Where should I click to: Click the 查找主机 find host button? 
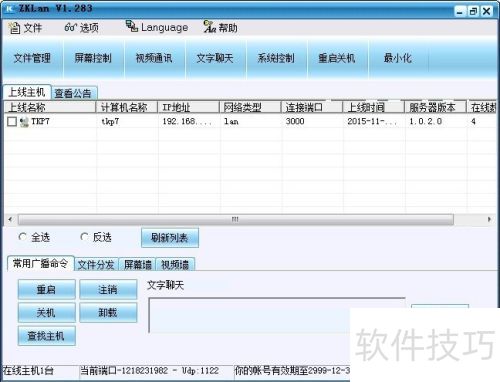tap(46, 336)
